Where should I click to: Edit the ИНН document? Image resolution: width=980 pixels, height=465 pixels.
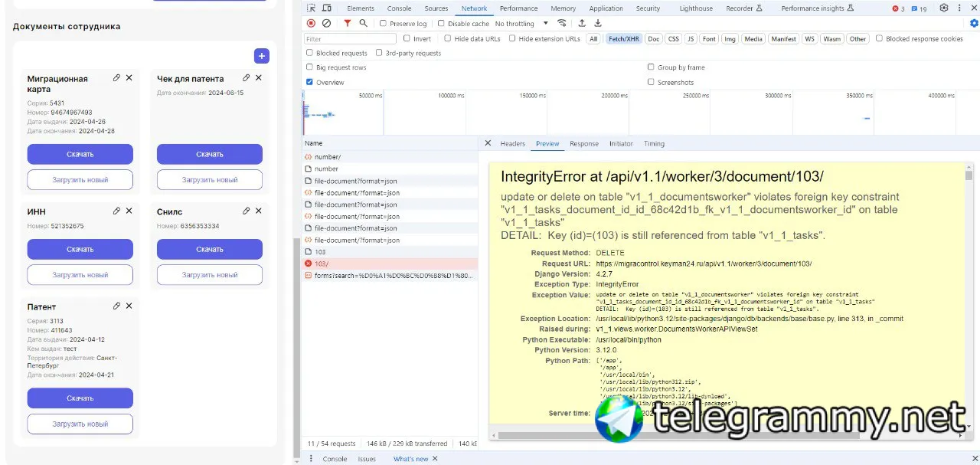tap(116, 211)
